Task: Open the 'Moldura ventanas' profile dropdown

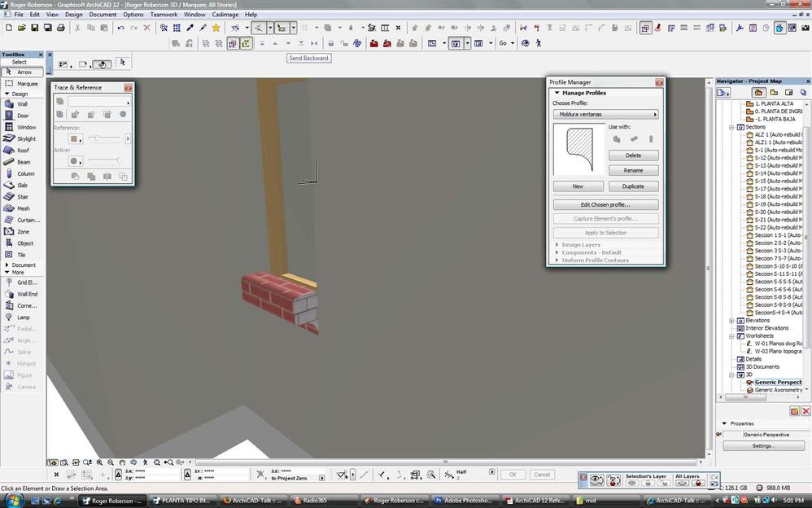Action: pos(605,115)
